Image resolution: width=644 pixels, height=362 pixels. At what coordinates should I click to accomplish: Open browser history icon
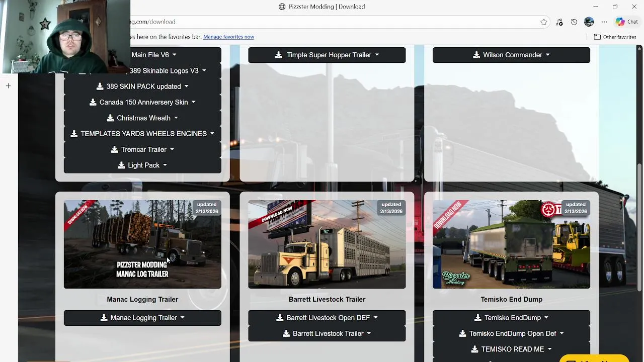574,22
